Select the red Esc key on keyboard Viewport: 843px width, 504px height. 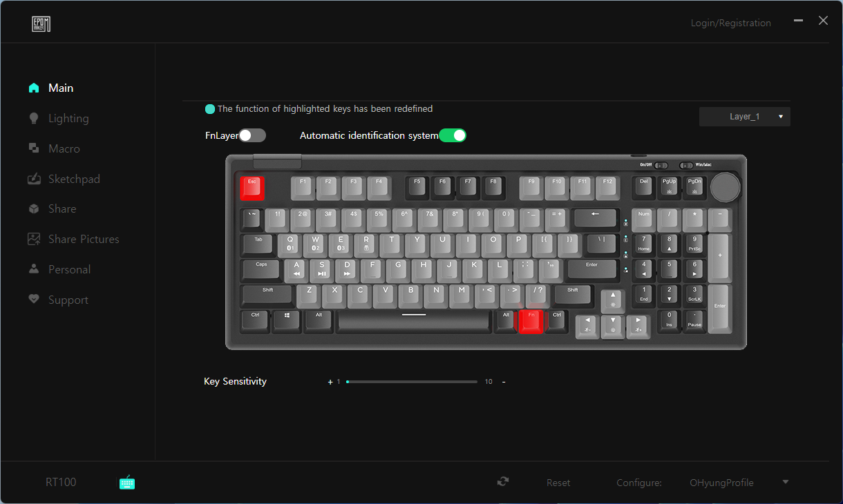click(x=252, y=187)
